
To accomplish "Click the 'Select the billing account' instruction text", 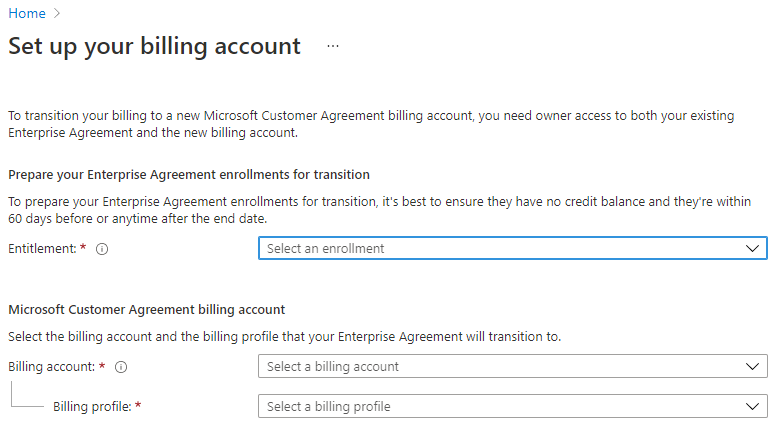I will coord(284,337).
